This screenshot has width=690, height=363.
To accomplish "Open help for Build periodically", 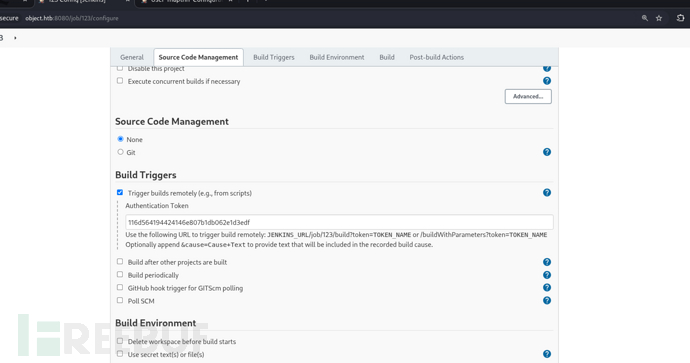I will [x=547, y=275].
